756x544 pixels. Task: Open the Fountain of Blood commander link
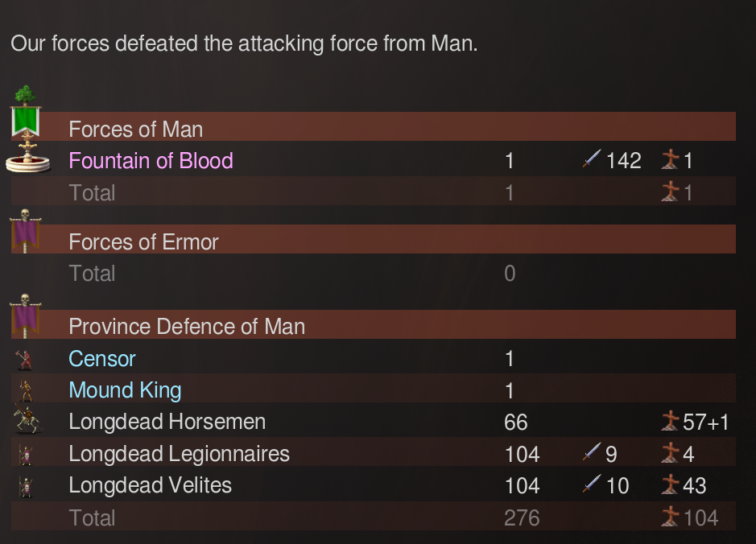point(151,160)
